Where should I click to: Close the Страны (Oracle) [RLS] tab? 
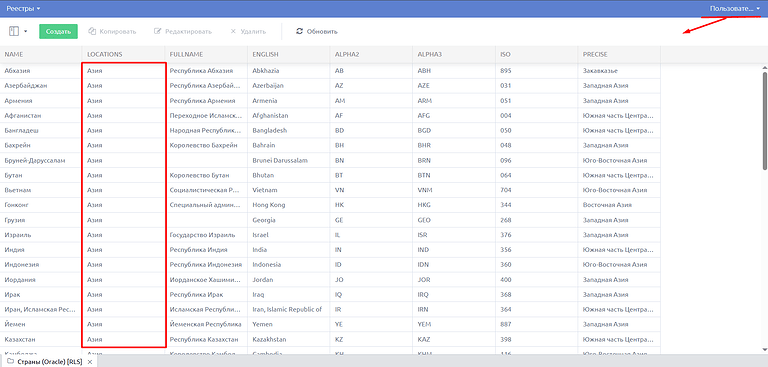pos(90,362)
